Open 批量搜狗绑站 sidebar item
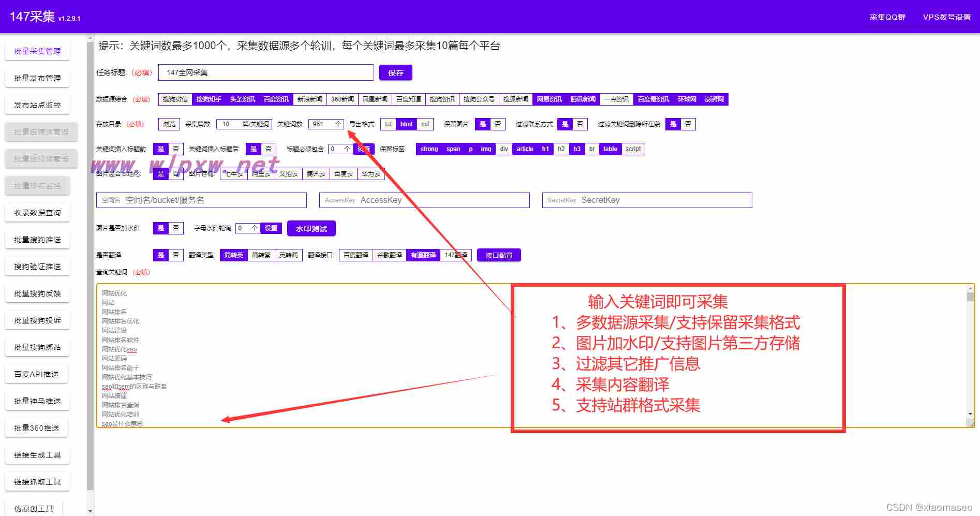Image resolution: width=980 pixels, height=516 pixels. pyautogui.click(x=37, y=347)
